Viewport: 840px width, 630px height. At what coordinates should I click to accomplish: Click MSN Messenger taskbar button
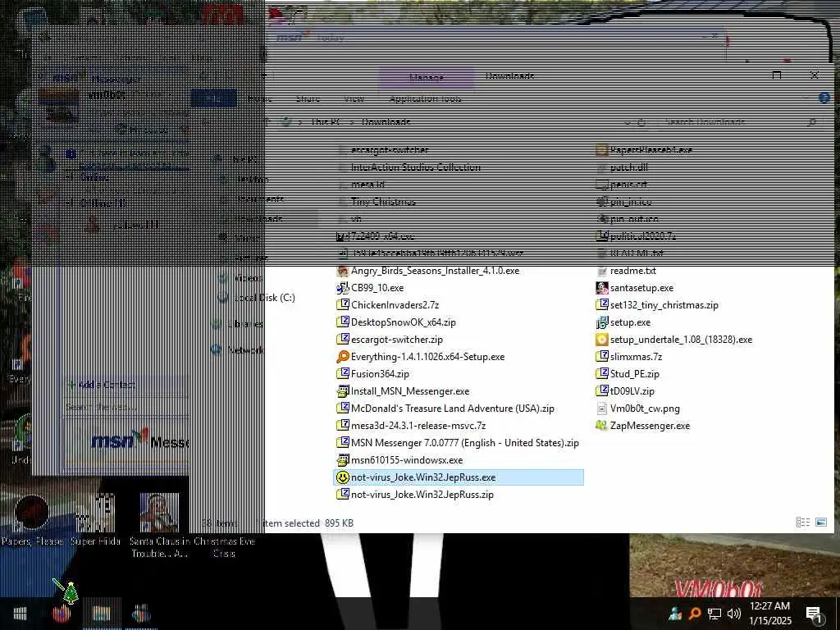click(141, 614)
